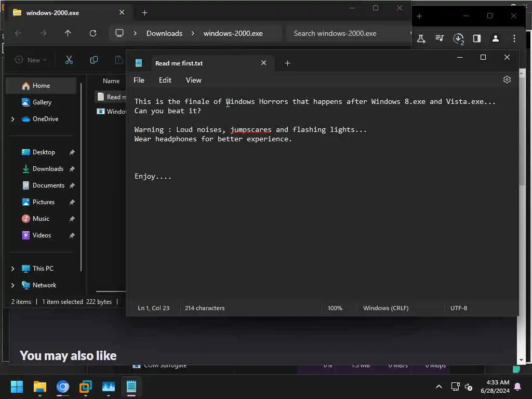The height and width of the screenshot is (399, 532).
Task: Focus the Search windows-2000.exe field
Action: [348, 34]
